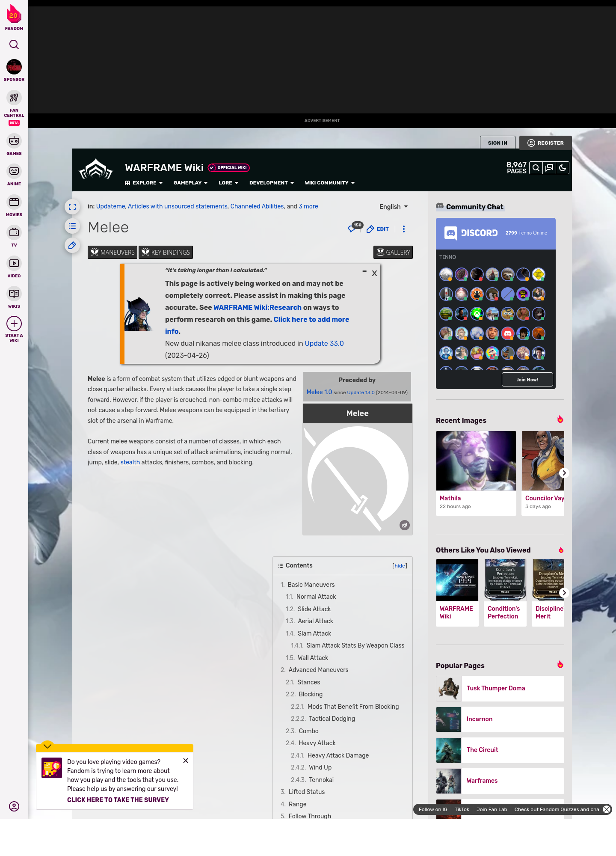Show next Others Like You Also Viewed
The image size is (616, 856).
click(x=564, y=593)
